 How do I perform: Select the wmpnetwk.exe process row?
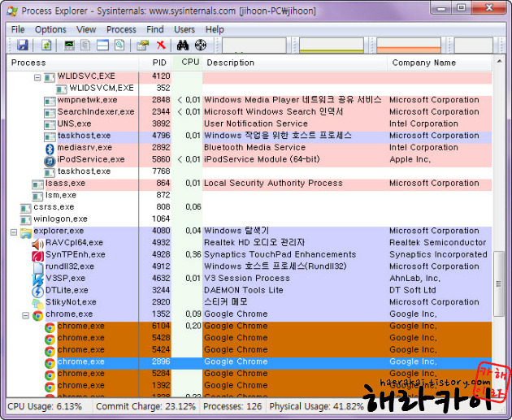click(249, 102)
